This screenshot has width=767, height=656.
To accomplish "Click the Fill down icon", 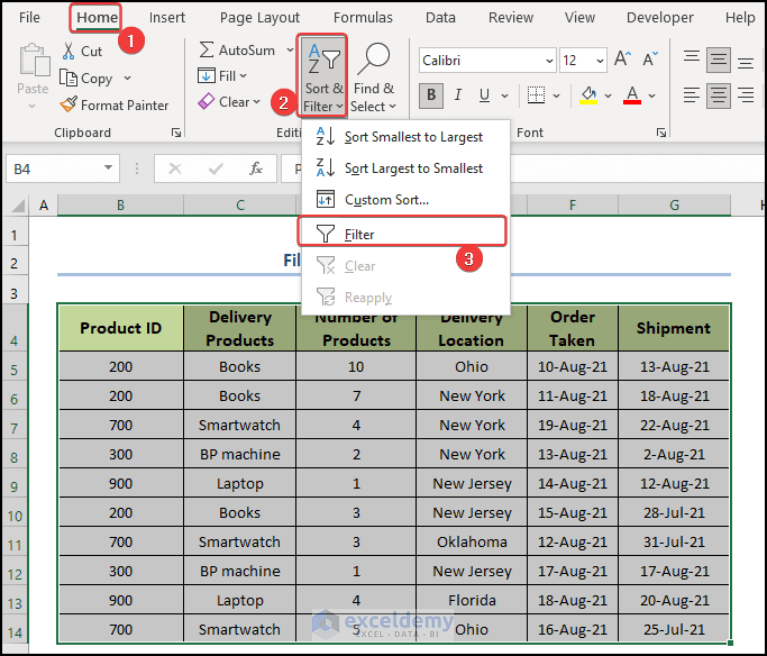I will click(206, 76).
